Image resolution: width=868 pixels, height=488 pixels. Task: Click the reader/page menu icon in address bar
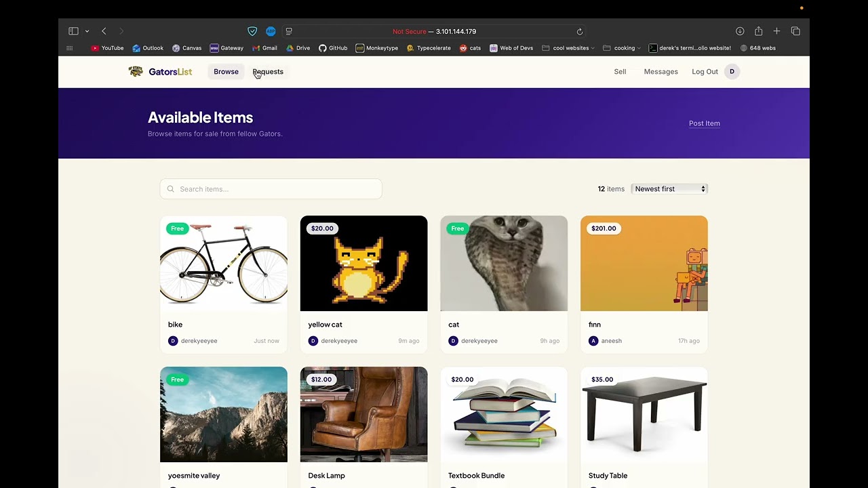point(289,31)
